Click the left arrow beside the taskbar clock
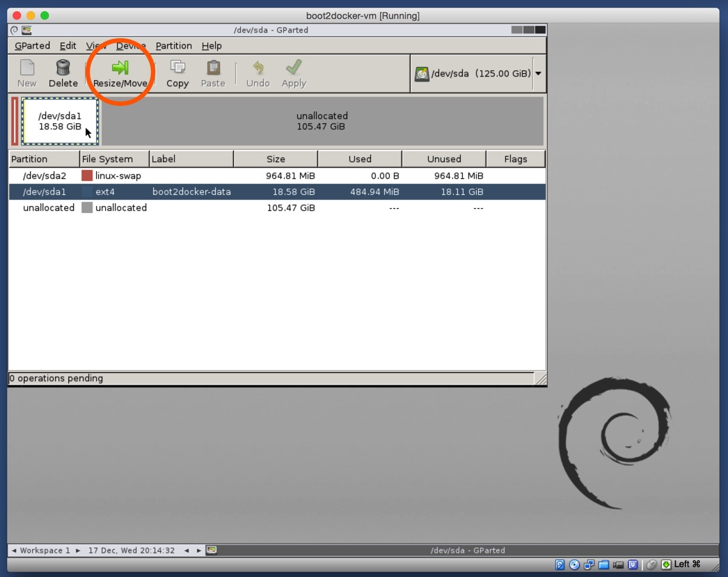 pos(187,551)
